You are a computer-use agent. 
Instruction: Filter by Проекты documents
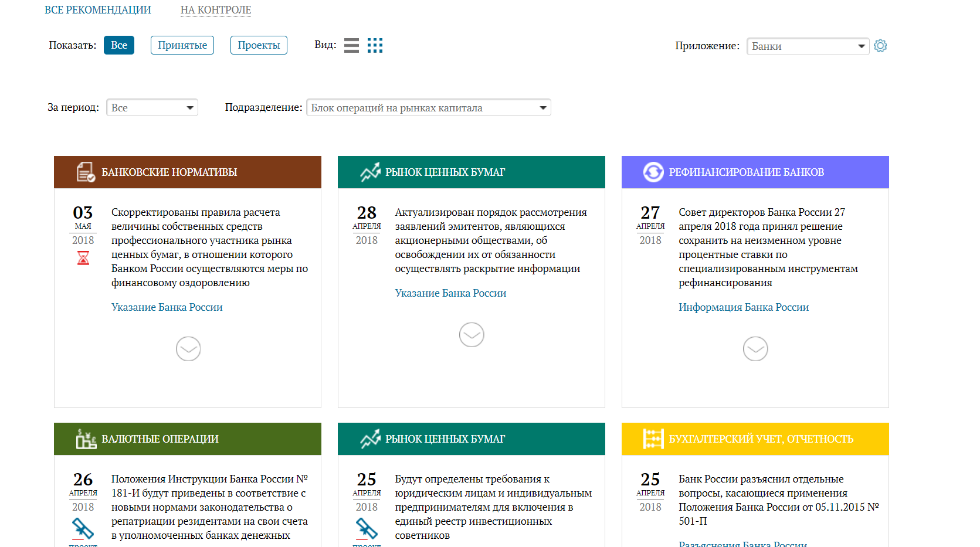(259, 45)
